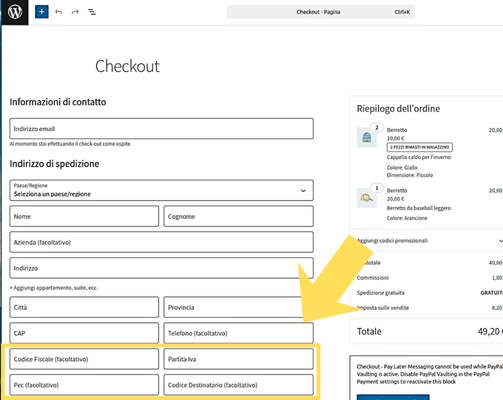Click the Pec (facoltativo) field
This screenshot has width=503, height=400.
[x=84, y=385]
